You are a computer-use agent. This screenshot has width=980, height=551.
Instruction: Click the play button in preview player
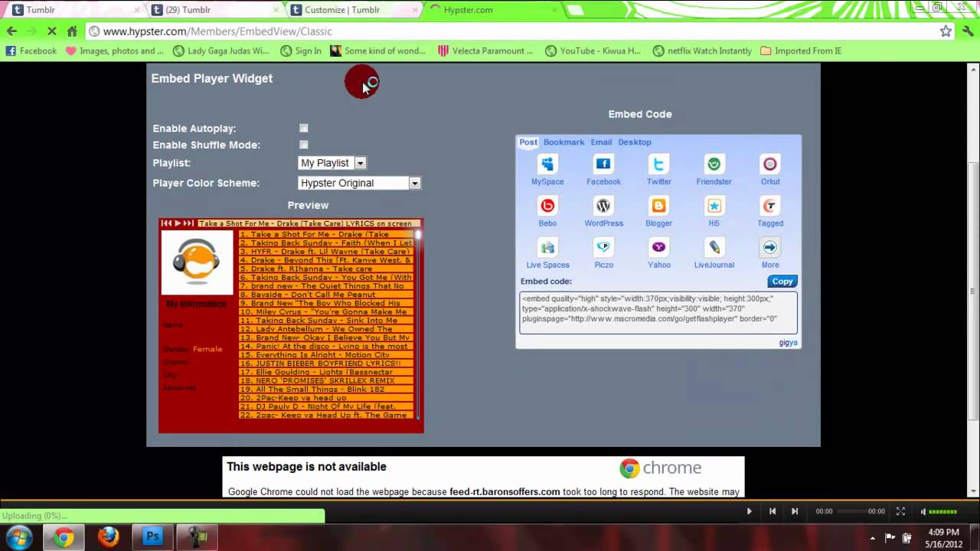pyautogui.click(x=178, y=223)
